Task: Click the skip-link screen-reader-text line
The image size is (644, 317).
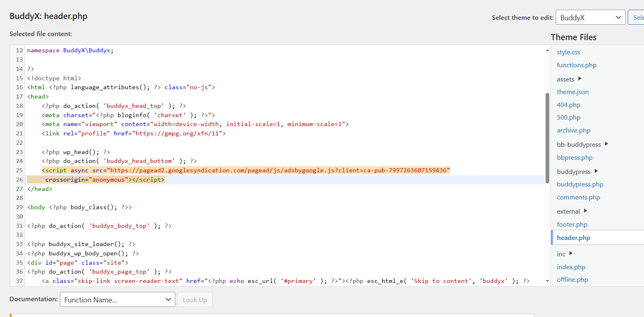Action: [285, 281]
